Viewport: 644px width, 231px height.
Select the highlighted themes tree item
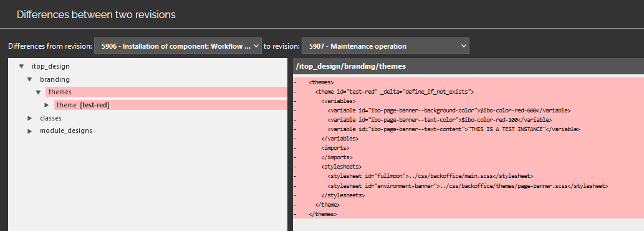click(x=166, y=92)
